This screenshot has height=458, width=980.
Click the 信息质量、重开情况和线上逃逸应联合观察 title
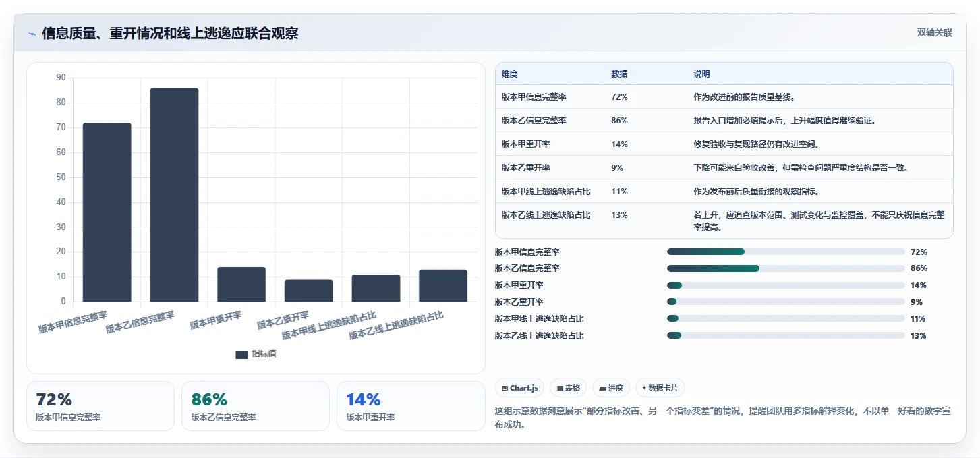tap(170, 34)
